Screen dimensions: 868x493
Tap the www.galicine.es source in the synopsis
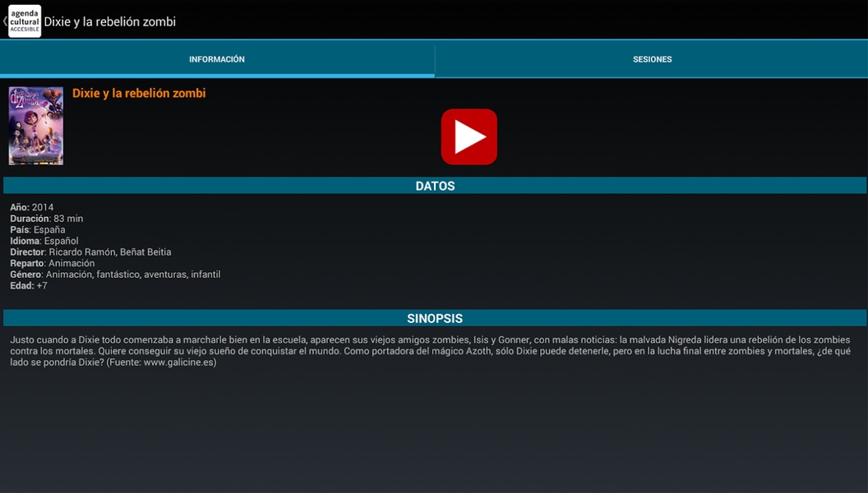178,362
